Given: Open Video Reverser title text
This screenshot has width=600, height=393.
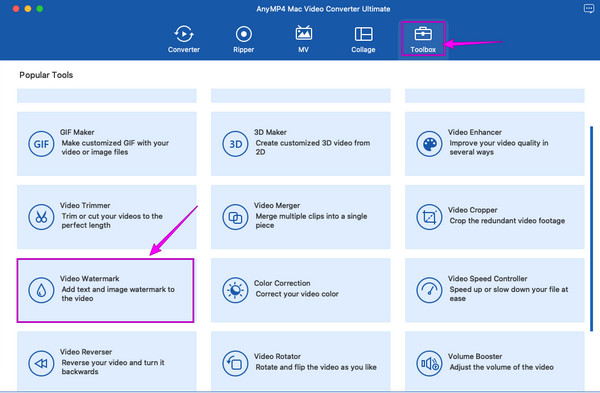Looking at the screenshot, I should tap(86, 352).
